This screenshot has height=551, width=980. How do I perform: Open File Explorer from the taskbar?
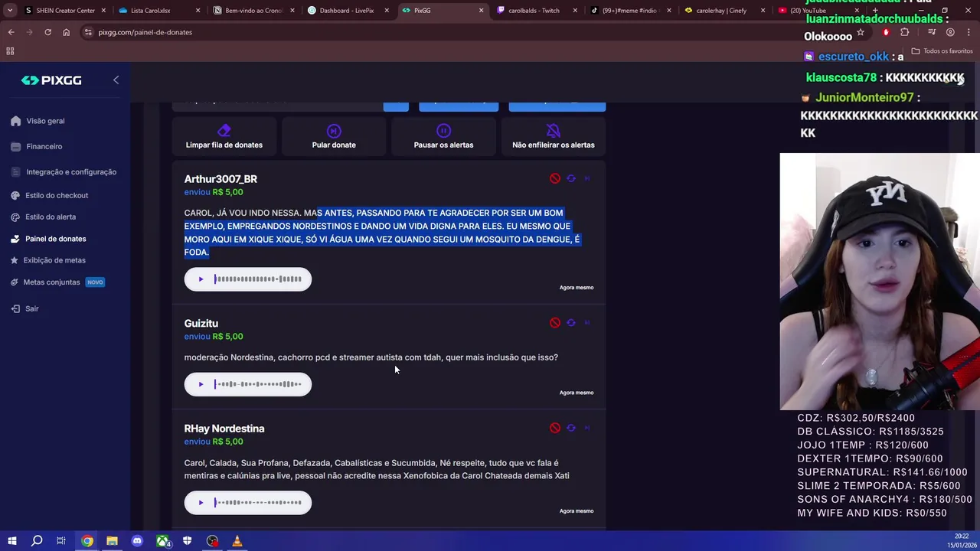click(x=112, y=541)
